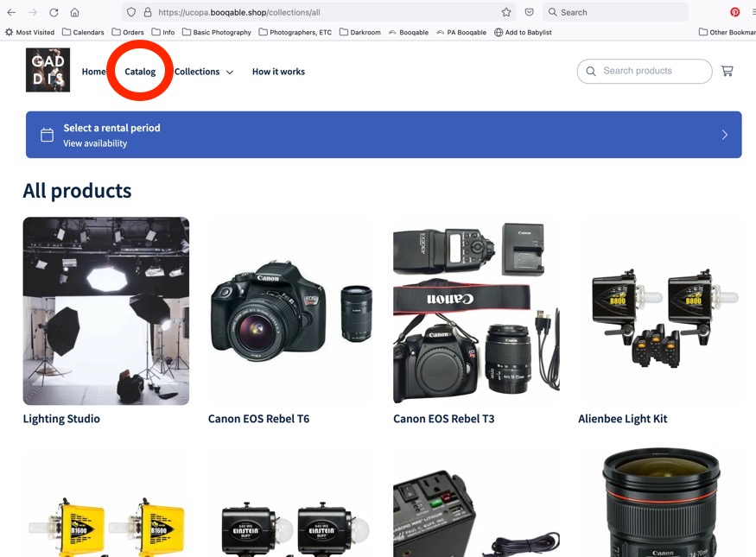Open the Catalog menu item
The height and width of the screenshot is (557, 756).
(140, 72)
